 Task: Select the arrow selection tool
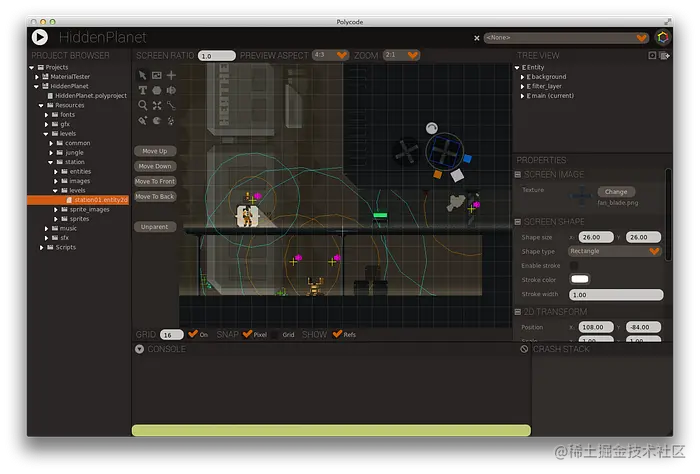[x=142, y=75]
